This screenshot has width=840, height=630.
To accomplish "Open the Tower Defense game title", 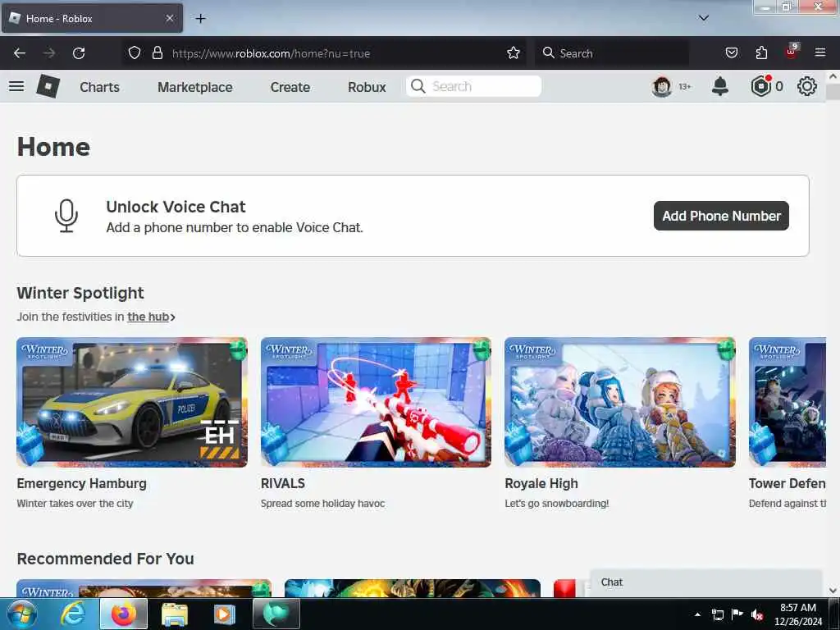I will tap(787, 483).
